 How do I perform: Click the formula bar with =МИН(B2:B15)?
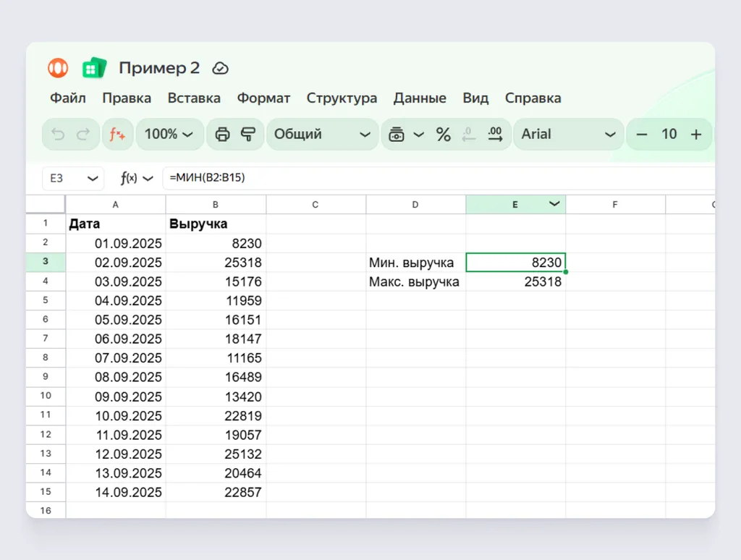439,178
